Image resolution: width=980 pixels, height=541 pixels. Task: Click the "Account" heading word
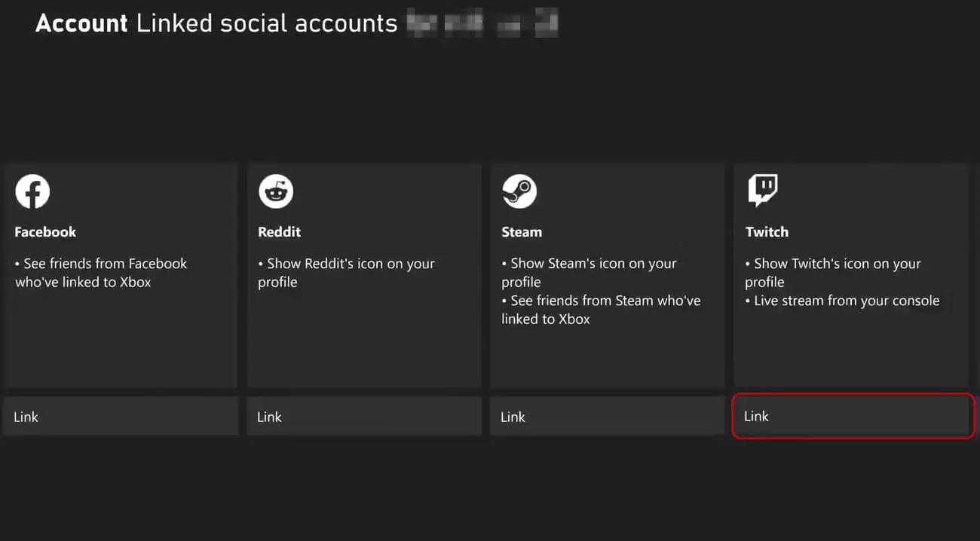[x=81, y=23]
